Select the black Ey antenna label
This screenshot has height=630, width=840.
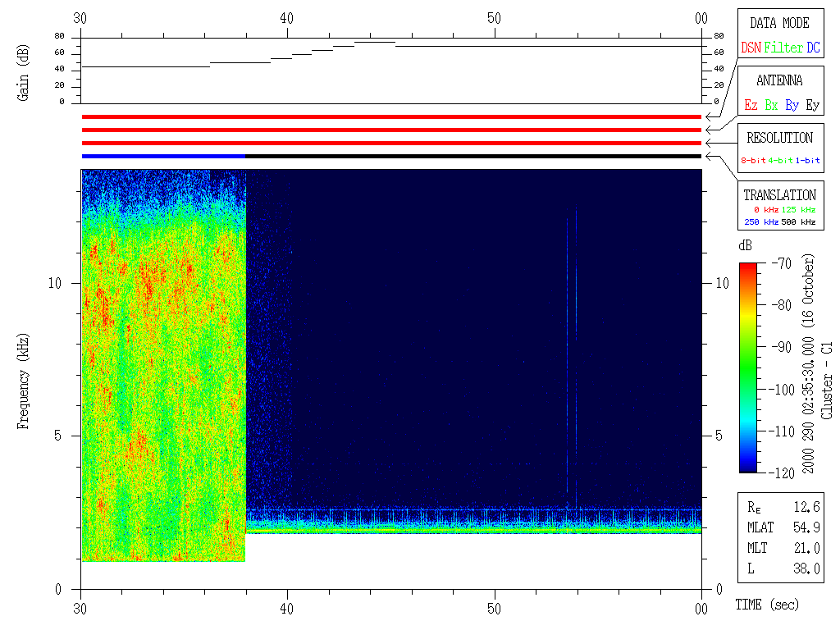pos(812,105)
